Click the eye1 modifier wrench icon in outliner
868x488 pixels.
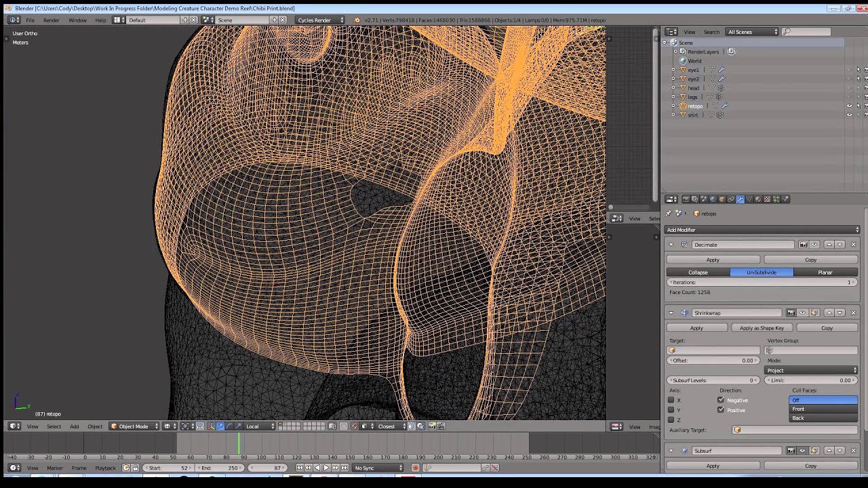[x=722, y=69]
